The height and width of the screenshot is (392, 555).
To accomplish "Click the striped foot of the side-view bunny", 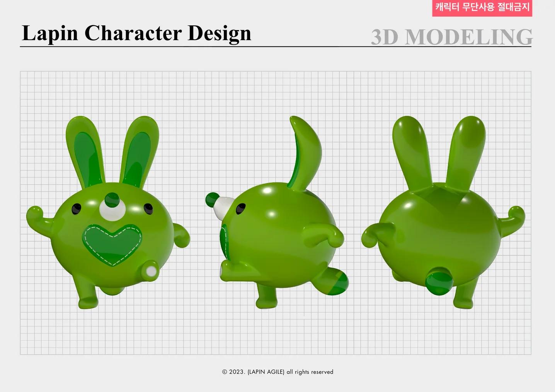I will click(334, 282).
